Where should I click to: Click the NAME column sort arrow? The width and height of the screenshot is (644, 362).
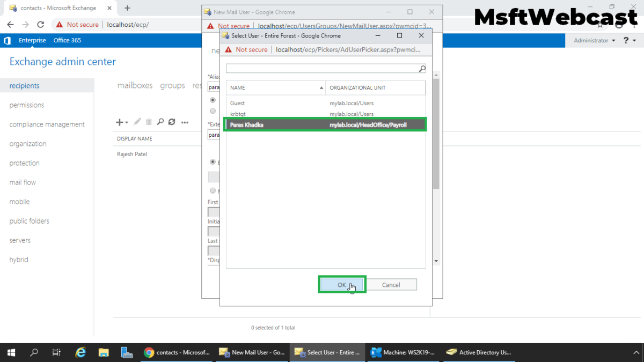pyautogui.click(x=321, y=87)
